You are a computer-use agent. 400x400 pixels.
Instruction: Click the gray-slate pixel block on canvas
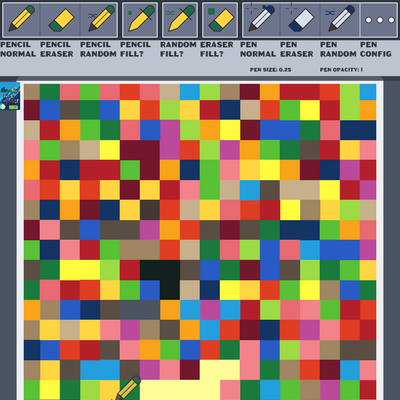point(140,310)
